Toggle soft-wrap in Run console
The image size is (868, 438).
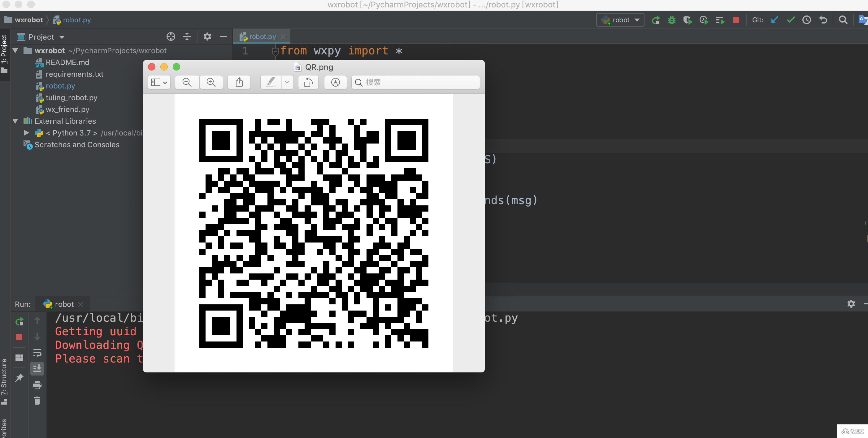click(x=37, y=353)
